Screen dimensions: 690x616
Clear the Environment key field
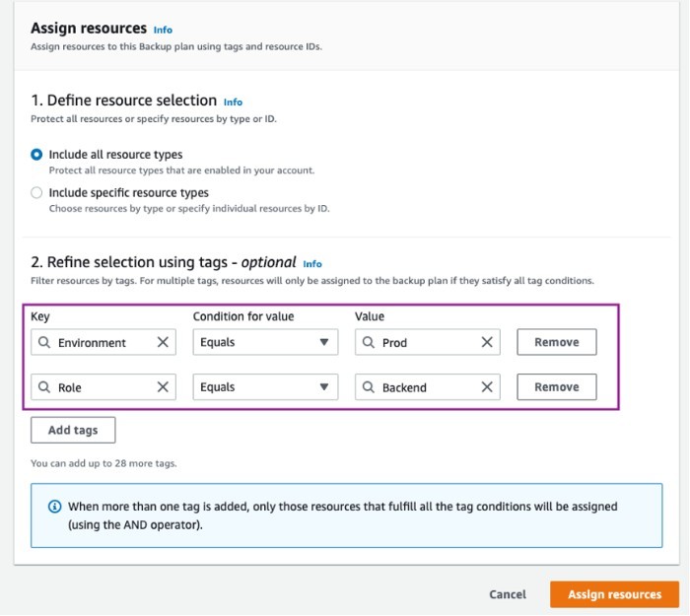pos(163,342)
